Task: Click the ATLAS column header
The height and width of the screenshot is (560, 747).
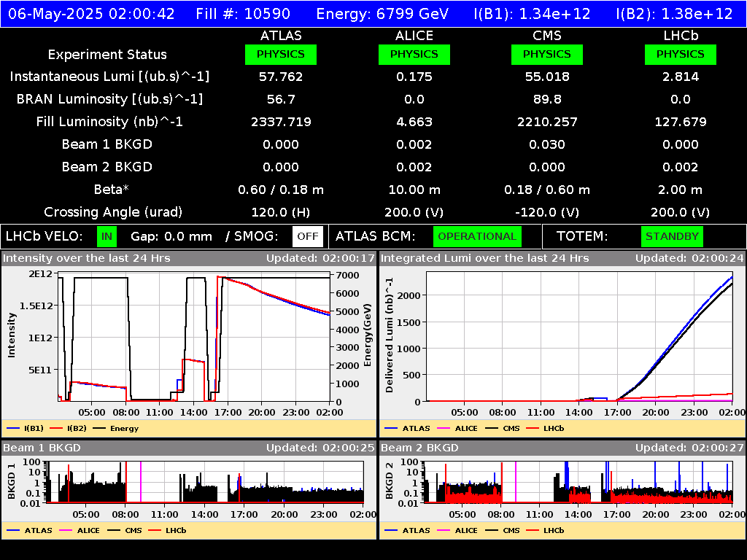Action: click(281, 36)
